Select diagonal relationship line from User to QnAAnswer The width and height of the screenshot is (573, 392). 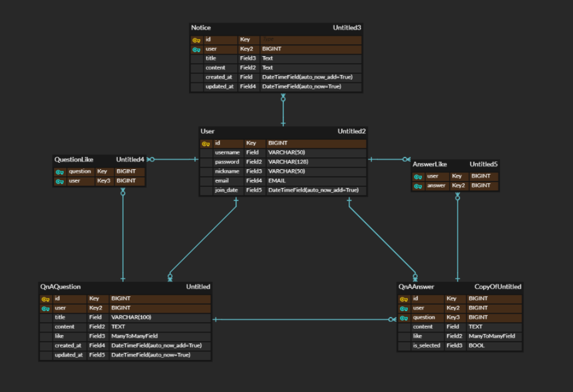coord(382,240)
